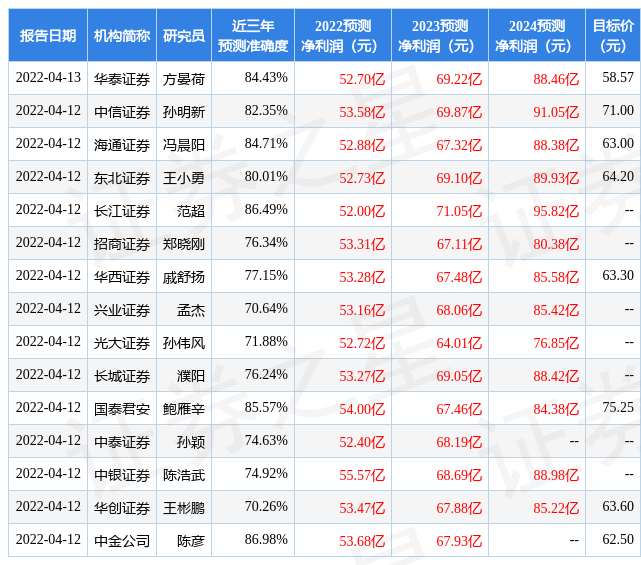Select researcher 方晏荷
Image resolution: width=641 pixels, height=565 pixels.
(x=184, y=79)
